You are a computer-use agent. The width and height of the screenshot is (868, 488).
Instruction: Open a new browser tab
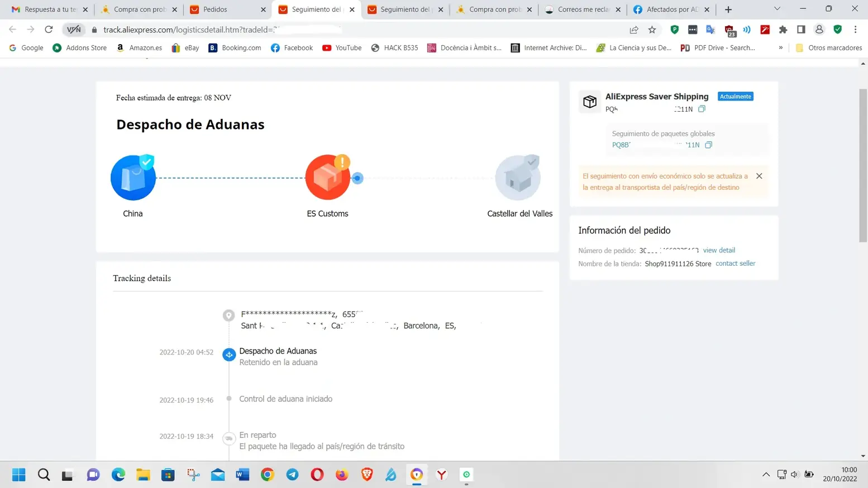[728, 9]
